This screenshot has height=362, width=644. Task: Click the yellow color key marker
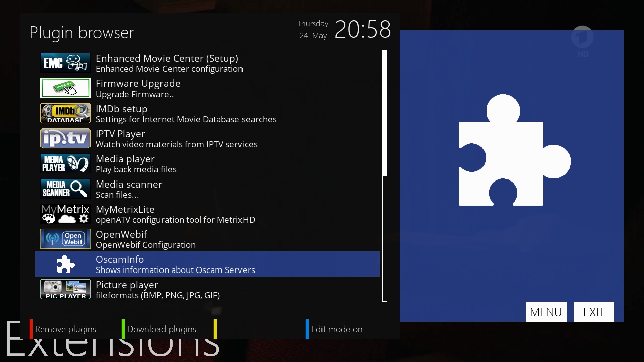[215, 329]
